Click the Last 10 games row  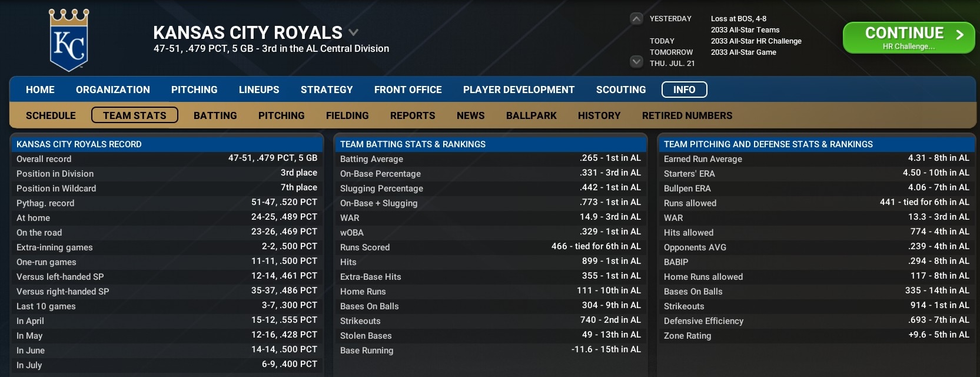click(x=167, y=306)
